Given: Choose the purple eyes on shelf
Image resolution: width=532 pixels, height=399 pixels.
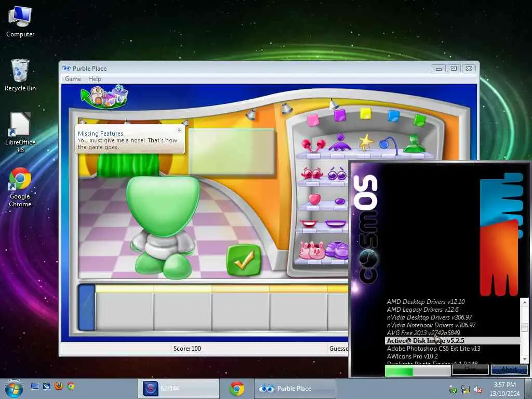Looking at the screenshot, I should (x=337, y=174).
